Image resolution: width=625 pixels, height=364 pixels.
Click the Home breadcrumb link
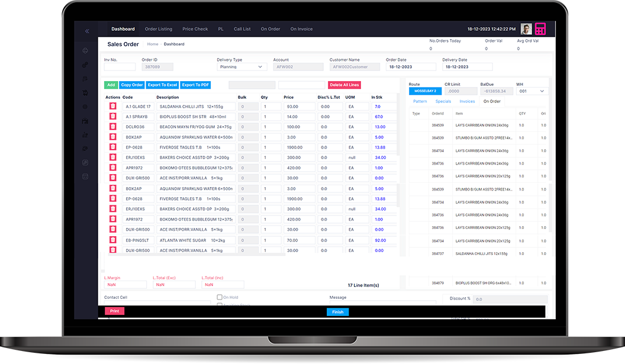[x=153, y=44]
